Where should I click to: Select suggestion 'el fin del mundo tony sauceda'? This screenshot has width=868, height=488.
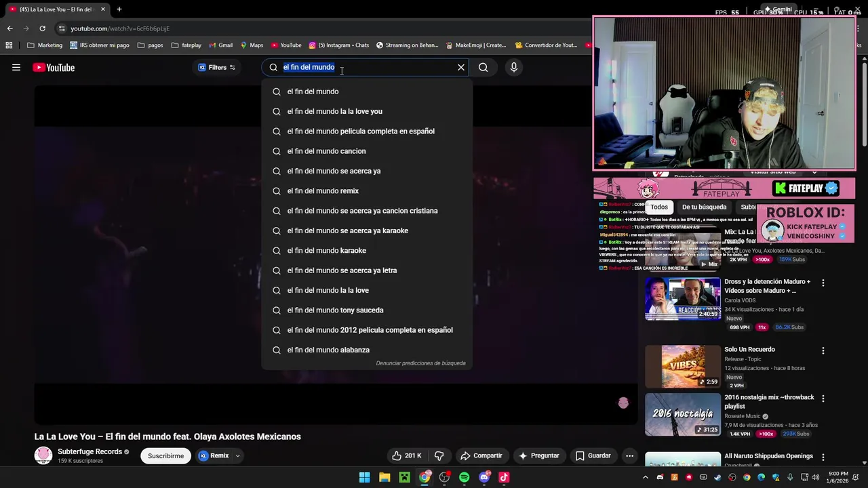pyautogui.click(x=367, y=310)
